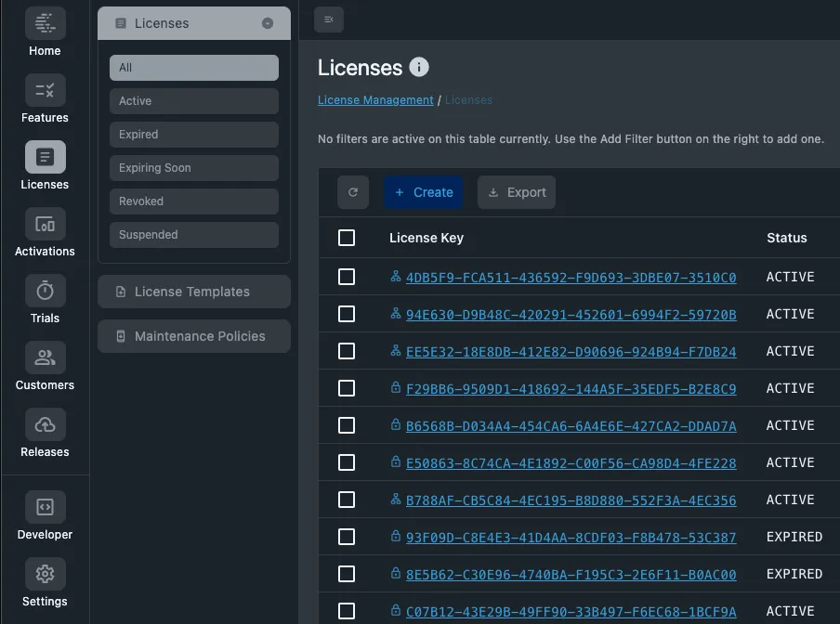Expand the Maintenance Policies section
Screen dimensions: 840x624
coord(193,336)
